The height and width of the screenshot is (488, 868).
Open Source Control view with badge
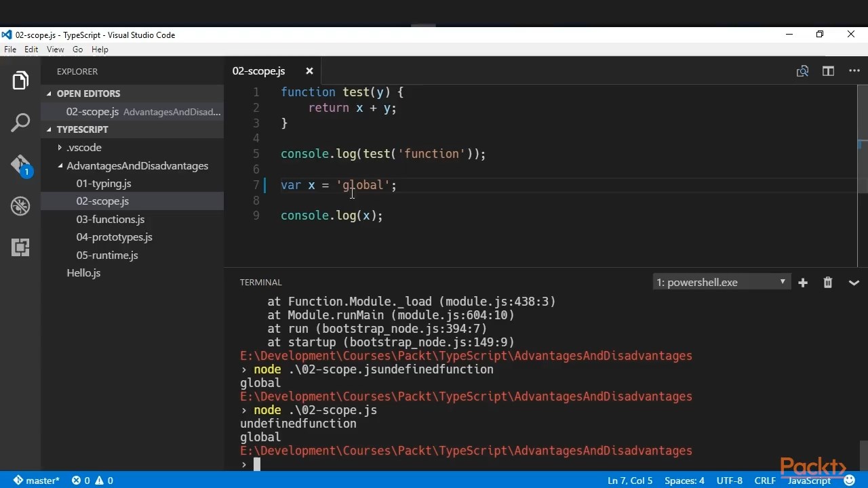click(20, 165)
